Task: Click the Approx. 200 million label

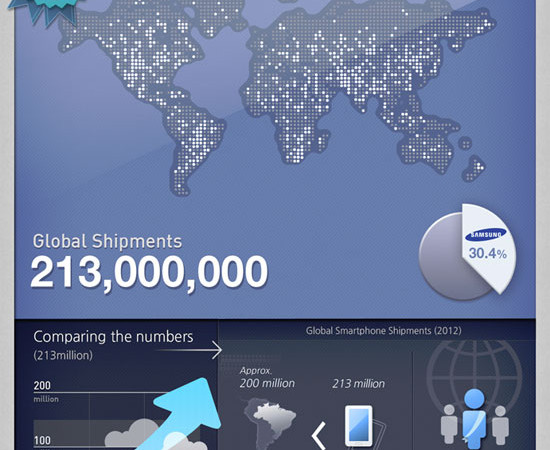Action: [267, 378]
